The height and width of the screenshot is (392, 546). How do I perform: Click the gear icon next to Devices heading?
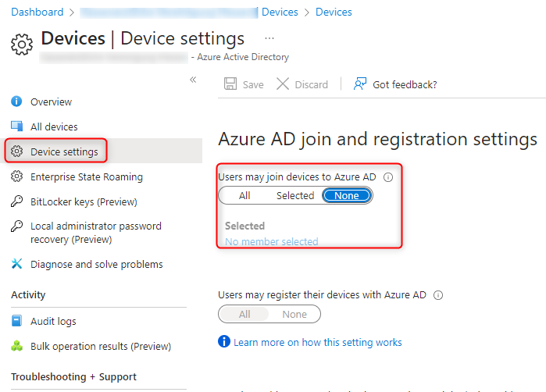tap(22, 45)
